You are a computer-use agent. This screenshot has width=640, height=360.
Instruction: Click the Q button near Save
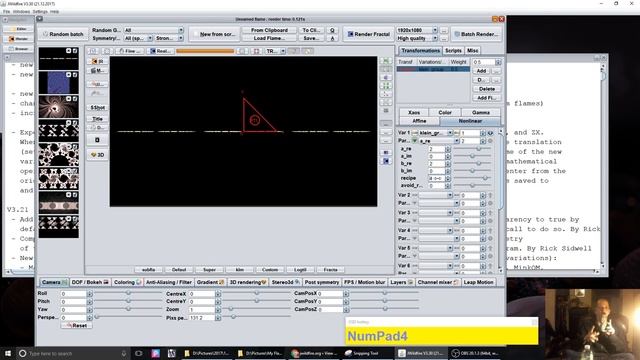pos(332,30)
